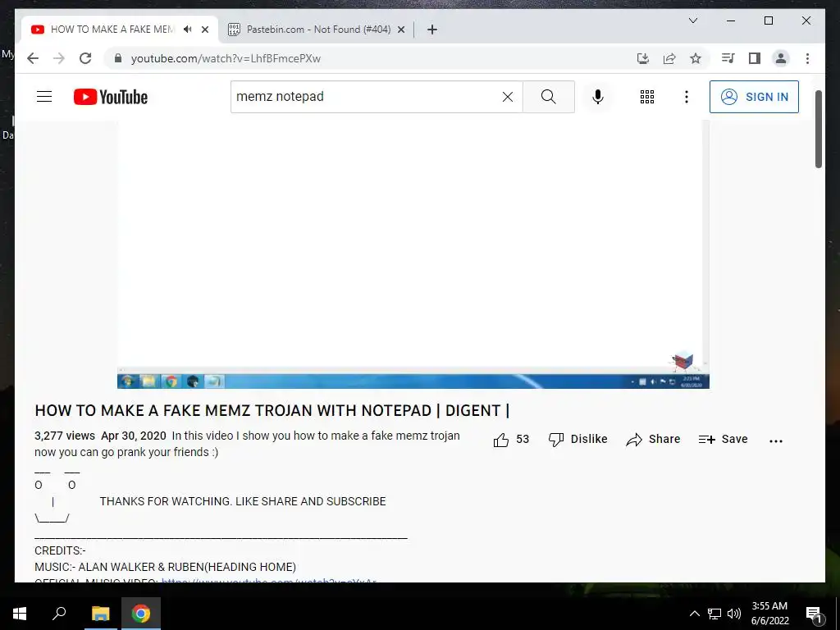Install app icon in address bar
Image resolution: width=840 pixels, height=630 pixels.
pyautogui.click(x=643, y=58)
